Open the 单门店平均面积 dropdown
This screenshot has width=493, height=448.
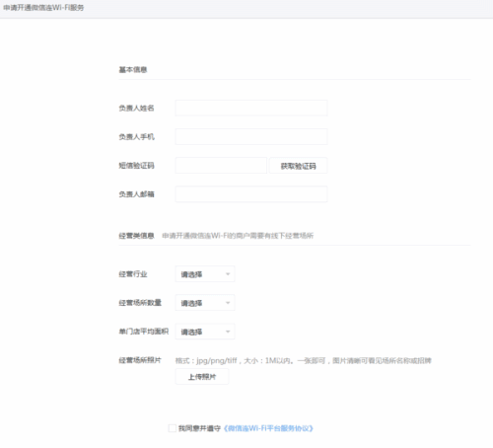click(205, 332)
